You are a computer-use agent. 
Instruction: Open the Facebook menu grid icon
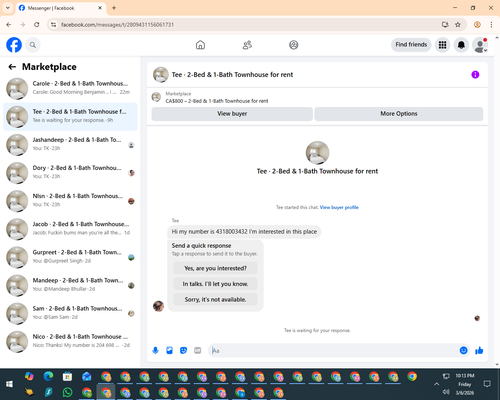pos(442,45)
